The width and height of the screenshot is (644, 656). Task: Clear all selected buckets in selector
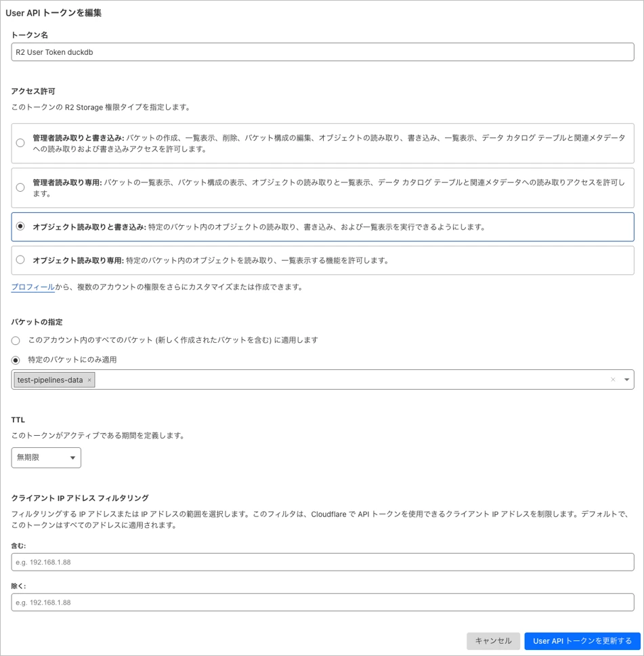tap(613, 380)
